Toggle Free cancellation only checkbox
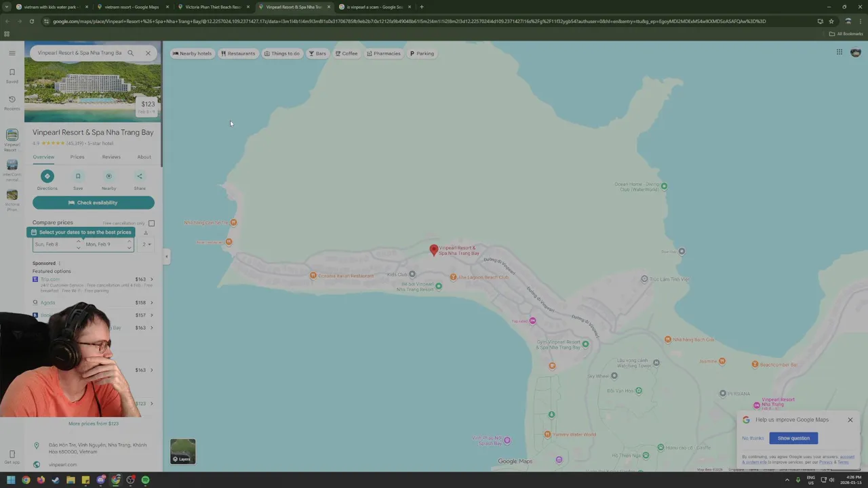This screenshot has height=488, width=868. (151, 223)
